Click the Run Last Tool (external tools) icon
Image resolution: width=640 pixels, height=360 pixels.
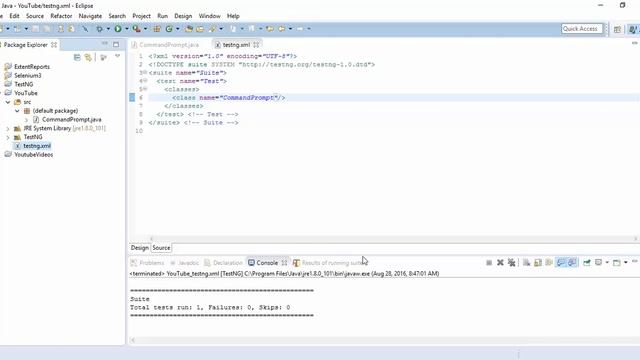[x=136, y=29]
